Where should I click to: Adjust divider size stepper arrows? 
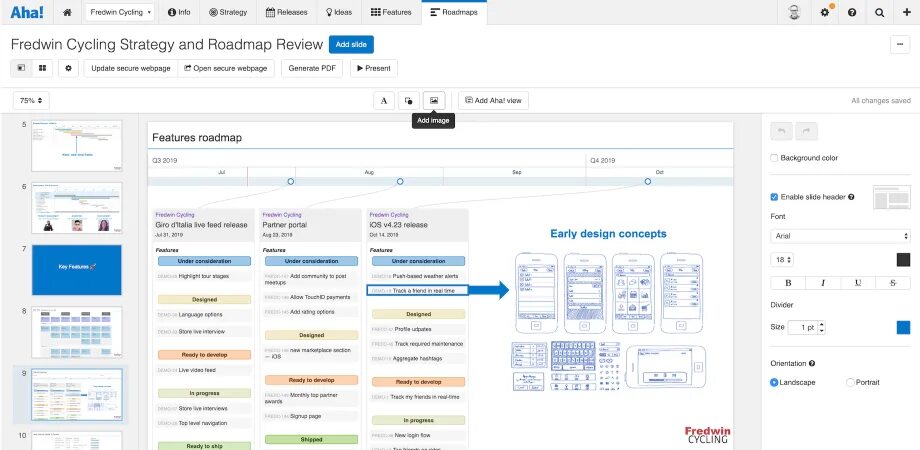[x=821, y=327]
